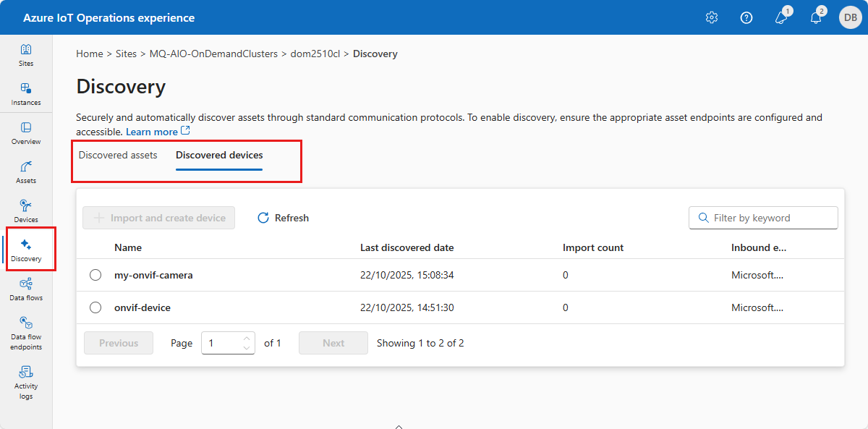868x429 pixels.
Task: Open Devices in the sidebar
Action: point(26,211)
